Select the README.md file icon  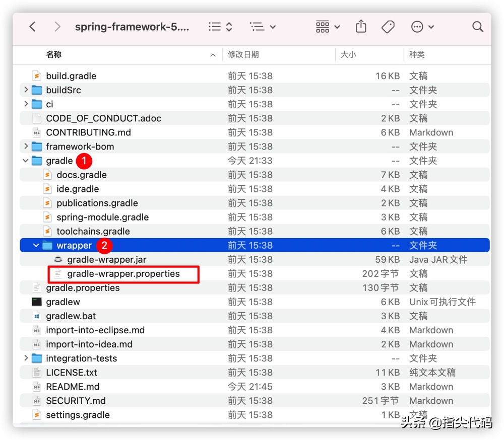pos(37,387)
